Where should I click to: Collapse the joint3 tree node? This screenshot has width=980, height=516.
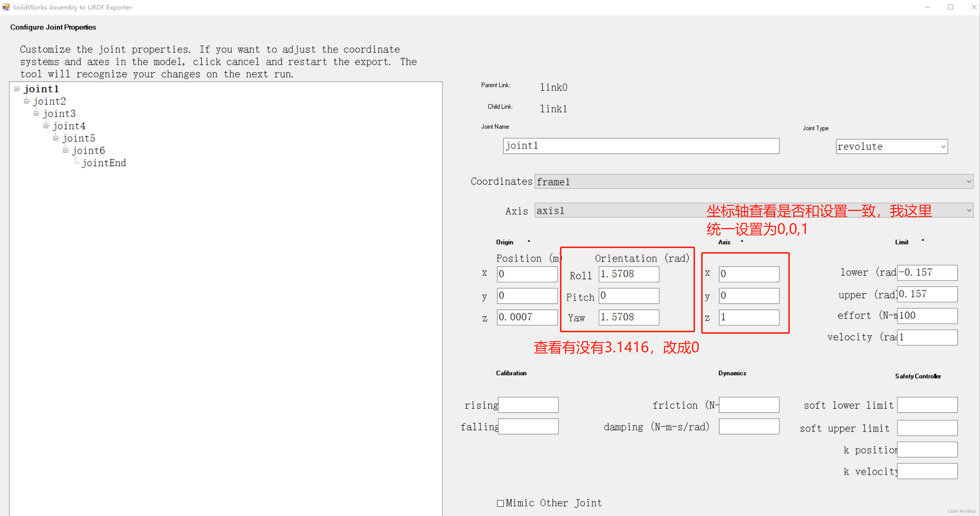(x=36, y=113)
